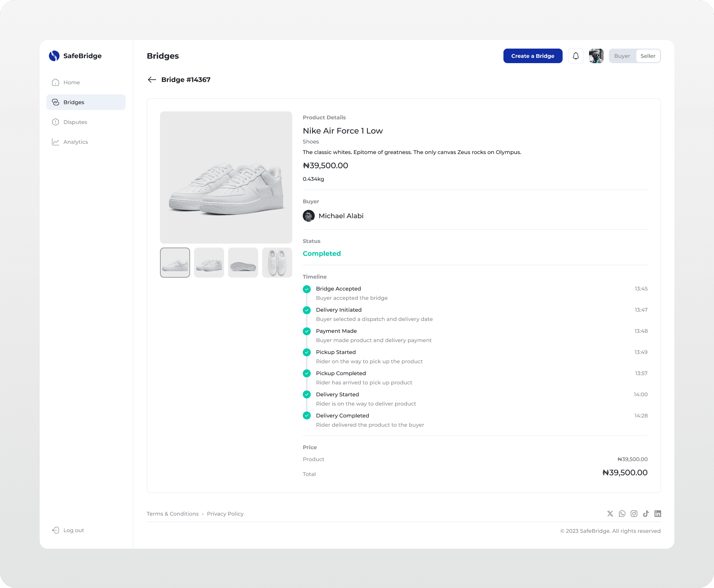Open the TikTok social icon
This screenshot has width=714, height=588.
point(646,514)
